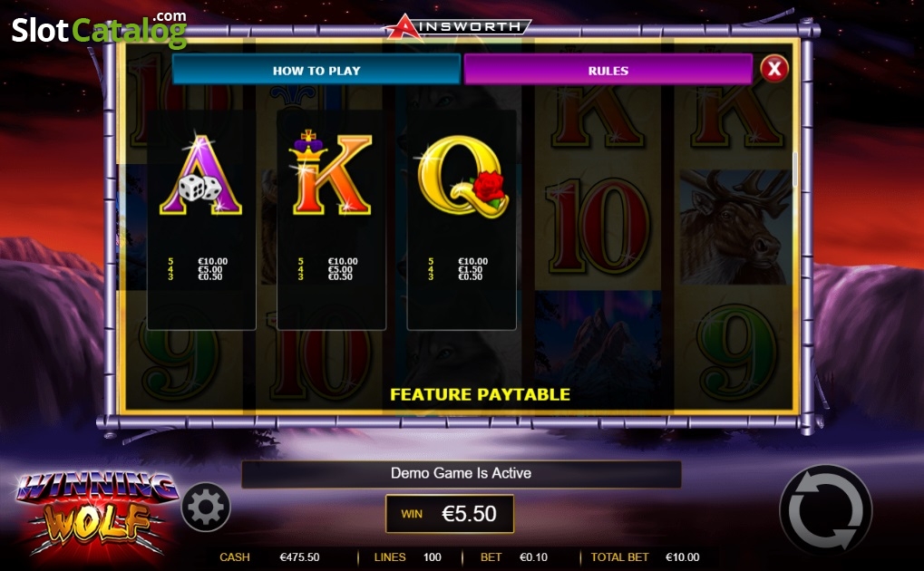Spin the reels with circular arrow button
This screenshot has height=571, width=924.
(825, 510)
